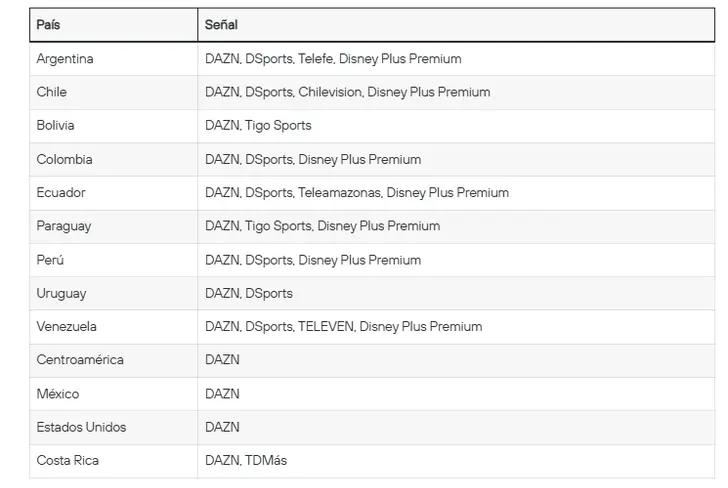Select the Venezuela country cell
728x488 pixels.
tap(66, 327)
